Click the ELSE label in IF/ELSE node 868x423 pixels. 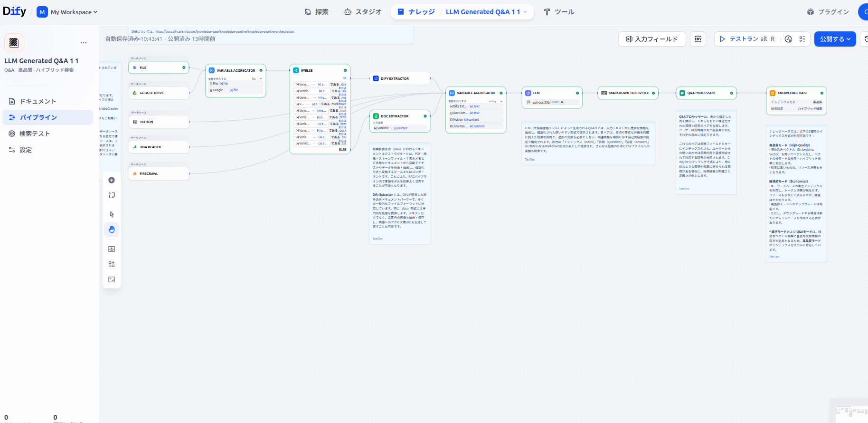pyautogui.click(x=342, y=150)
